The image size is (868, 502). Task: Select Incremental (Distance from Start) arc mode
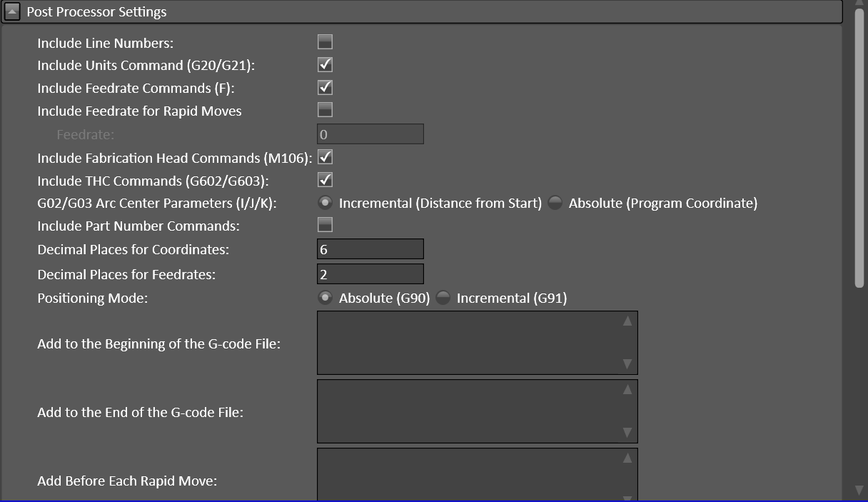(x=325, y=202)
